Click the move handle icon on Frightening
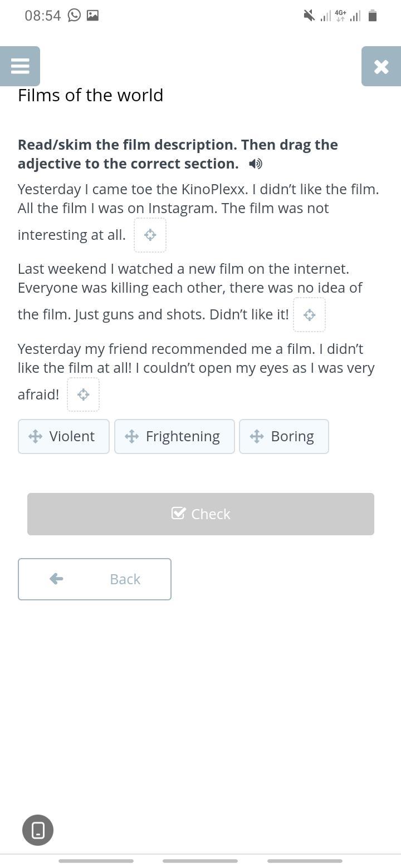 (132, 436)
